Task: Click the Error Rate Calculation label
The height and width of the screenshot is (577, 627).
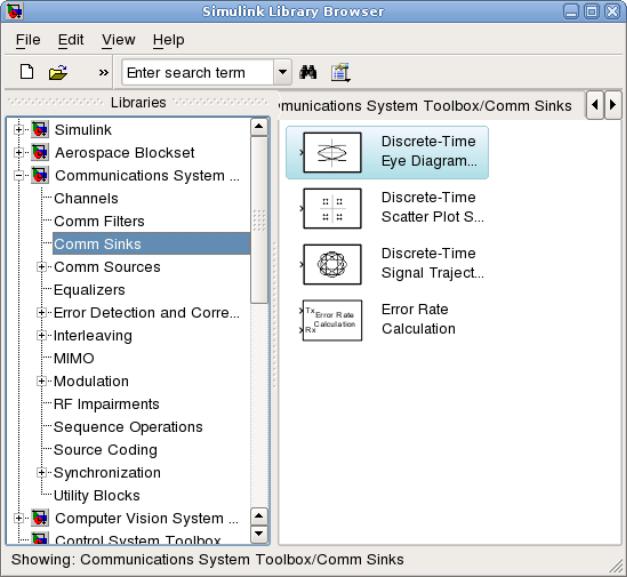Action: tap(418, 319)
